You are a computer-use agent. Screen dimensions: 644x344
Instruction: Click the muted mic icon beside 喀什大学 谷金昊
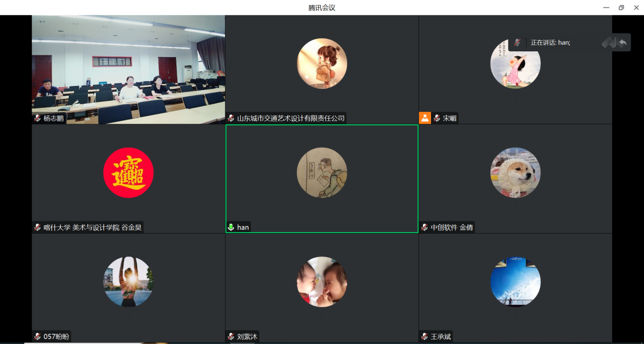tap(37, 227)
